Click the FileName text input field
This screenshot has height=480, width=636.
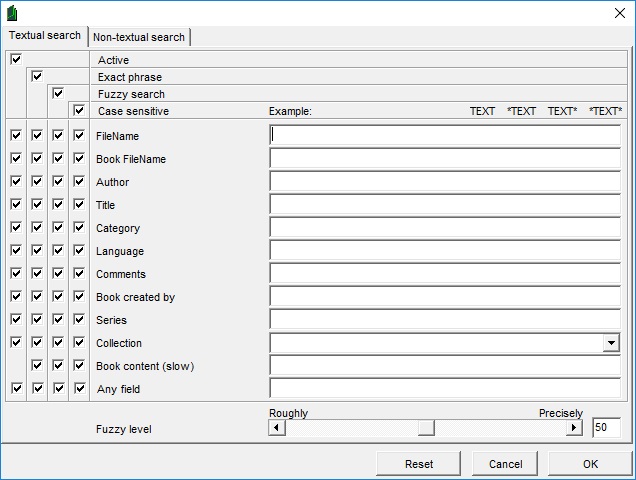pos(445,135)
